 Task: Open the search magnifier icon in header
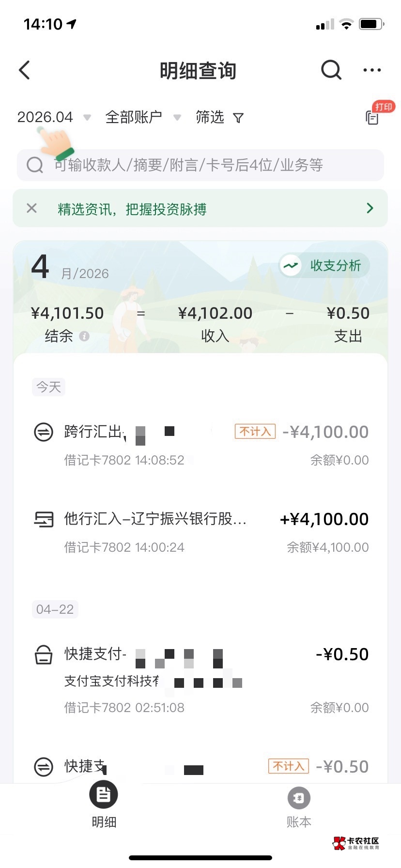coord(331,70)
